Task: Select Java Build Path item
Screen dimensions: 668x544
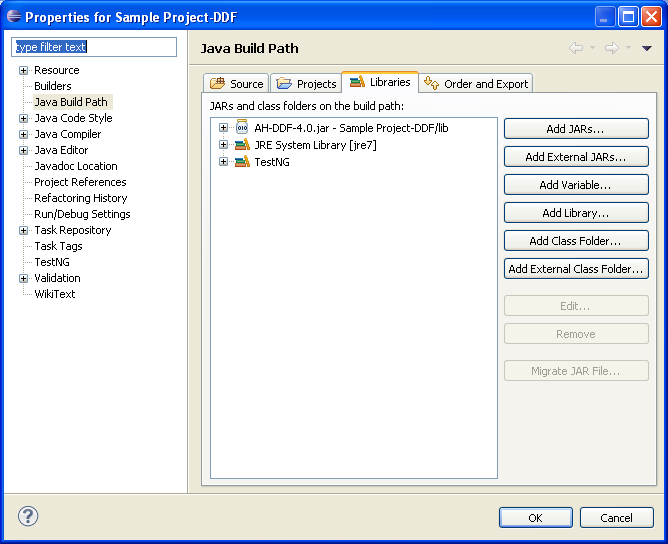Action: (x=71, y=102)
